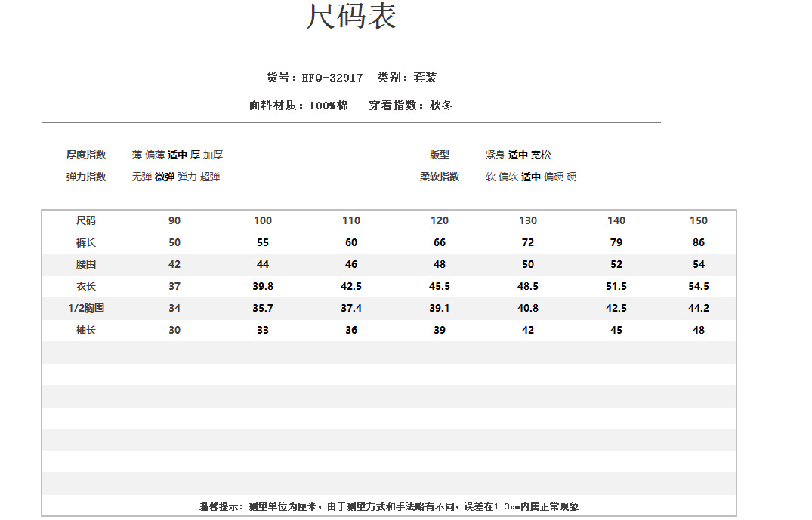Click 1/2胸围 value 34 for size 90
812x520 pixels.
[x=174, y=308]
